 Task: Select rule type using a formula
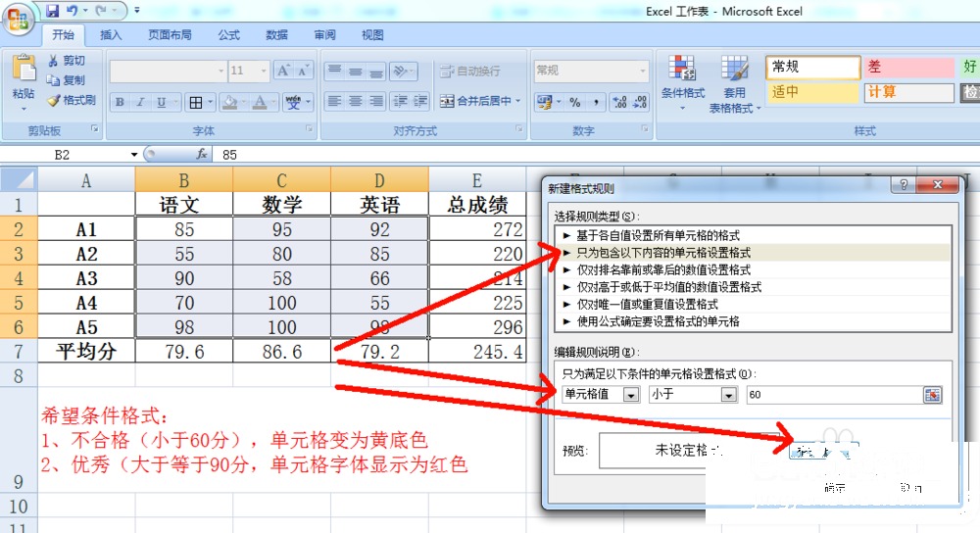753,321
